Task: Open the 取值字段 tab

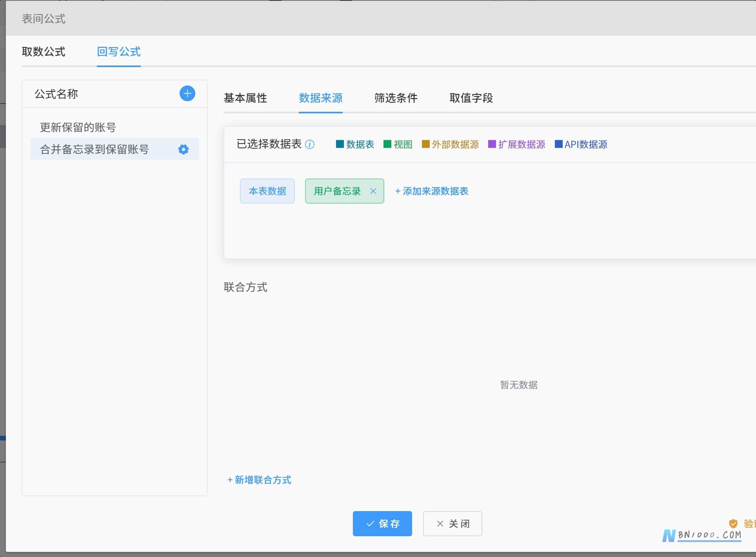Action: [x=471, y=98]
